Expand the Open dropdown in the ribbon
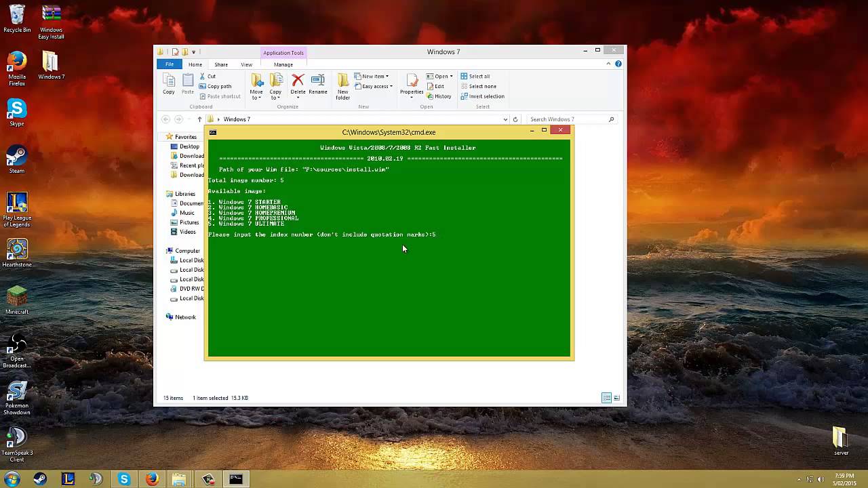 (x=441, y=77)
